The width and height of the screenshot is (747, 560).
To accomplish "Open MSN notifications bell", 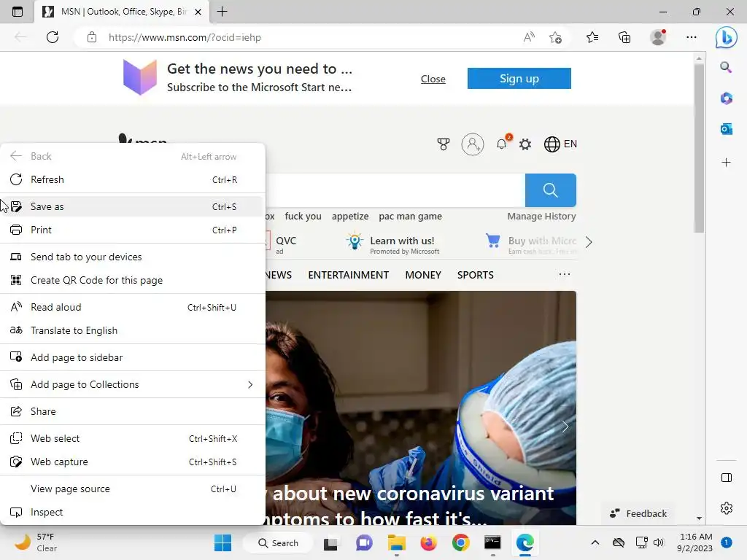I will point(502,144).
